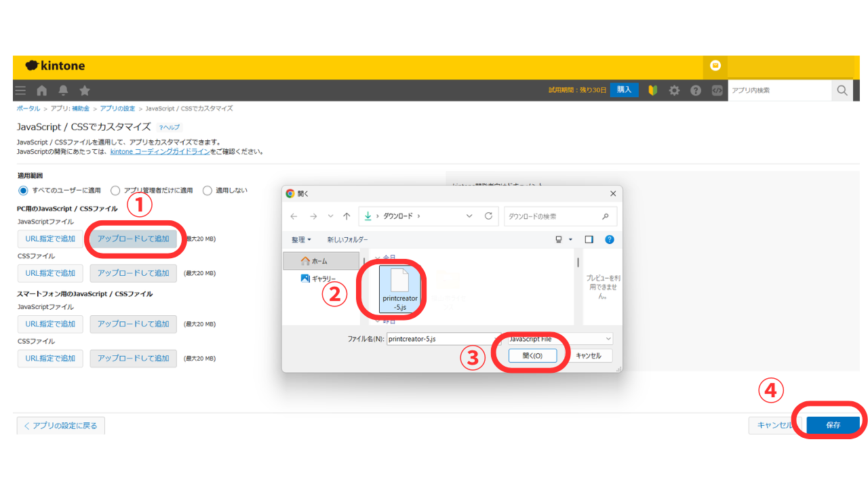The height and width of the screenshot is (488, 868).
Task: Select "アプリ管理者だけに適用" radio button
Action: coord(115,190)
